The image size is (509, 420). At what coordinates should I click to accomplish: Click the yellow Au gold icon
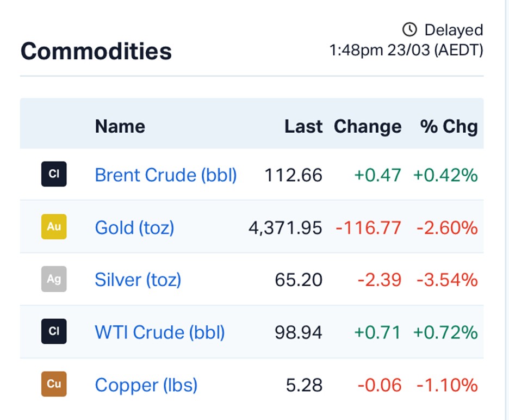coord(54,227)
